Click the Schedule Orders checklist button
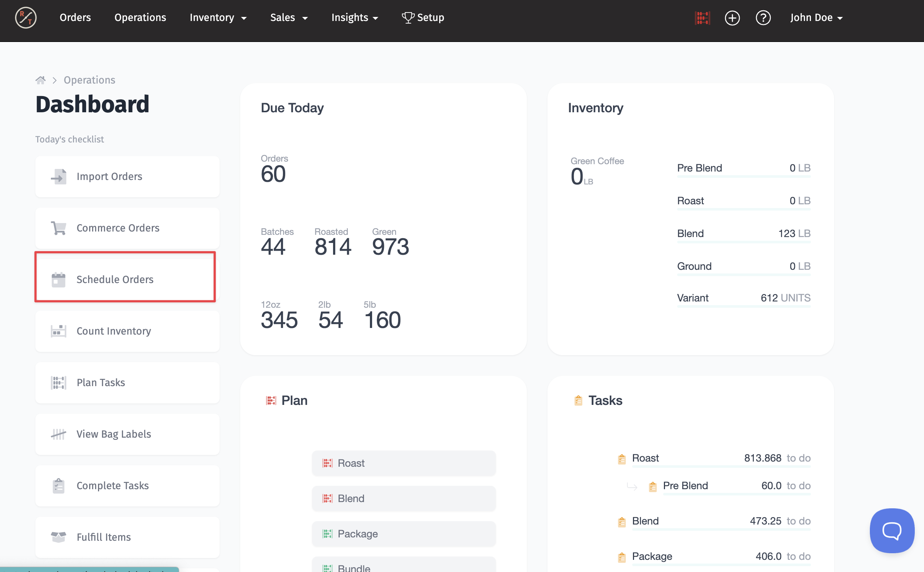This screenshot has height=572, width=924. click(125, 279)
